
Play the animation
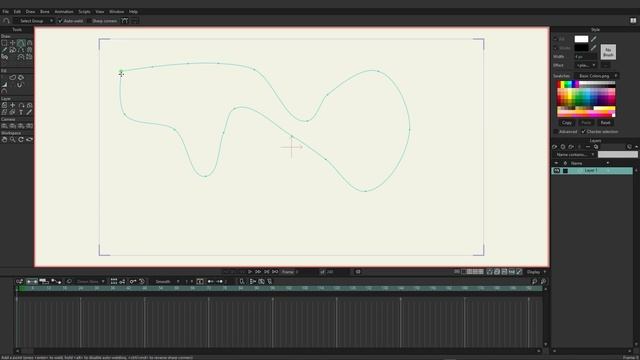[250, 272]
